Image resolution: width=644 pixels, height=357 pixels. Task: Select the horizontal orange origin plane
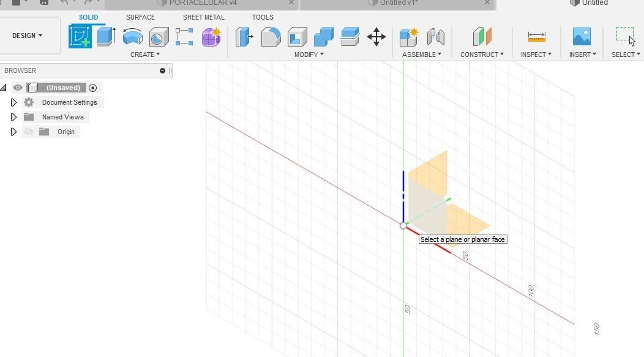coord(468,224)
